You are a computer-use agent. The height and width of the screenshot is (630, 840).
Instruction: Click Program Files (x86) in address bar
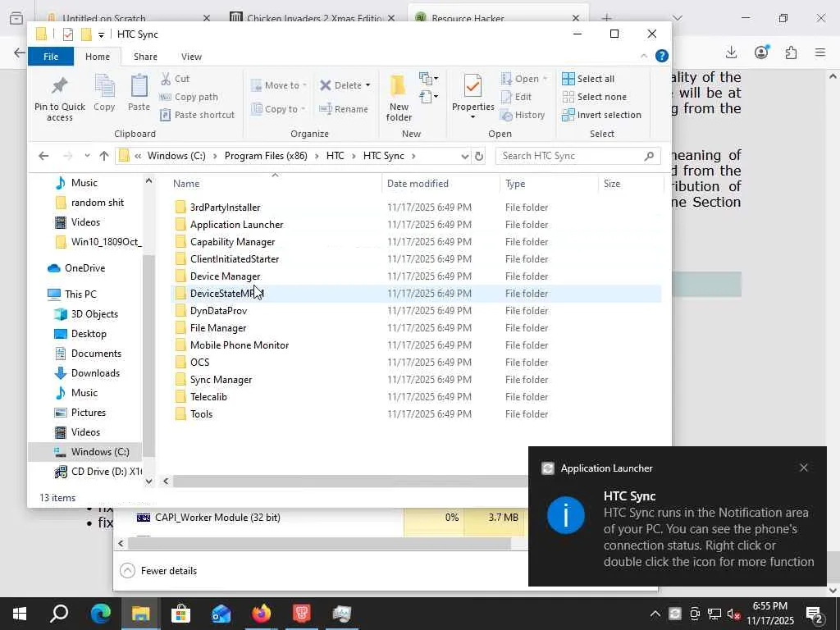click(x=266, y=156)
